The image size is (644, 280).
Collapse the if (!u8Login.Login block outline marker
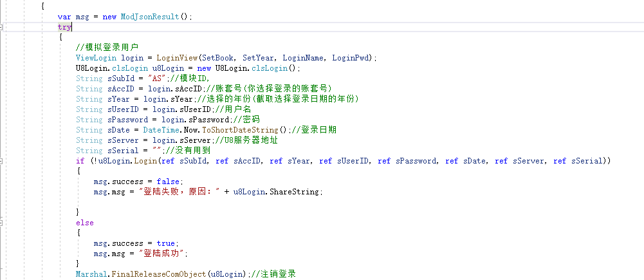pos(1,161)
